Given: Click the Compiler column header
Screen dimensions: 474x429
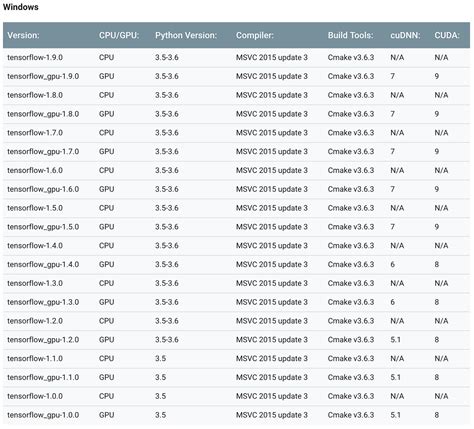Looking at the screenshot, I should 255,35.
